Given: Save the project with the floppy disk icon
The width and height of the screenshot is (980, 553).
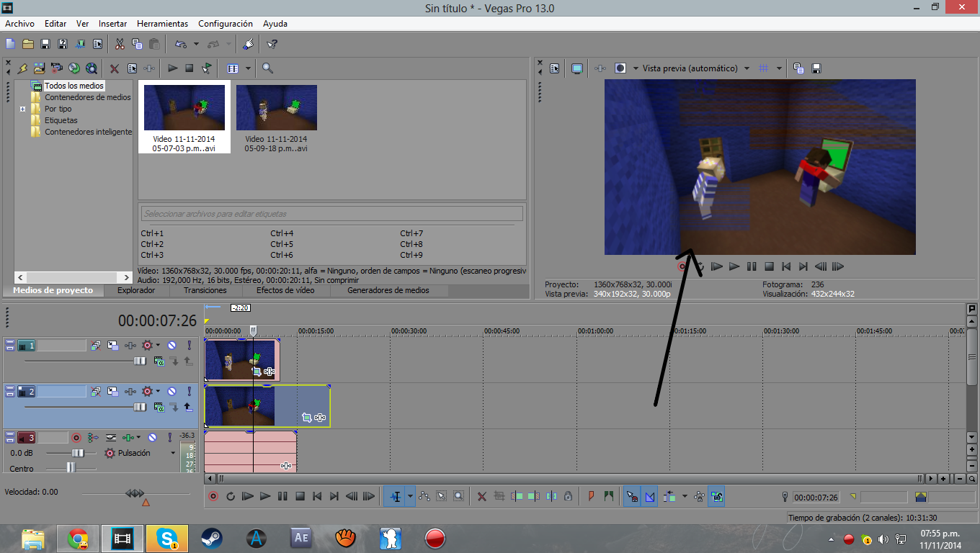Looking at the screenshot, I should coord(45,44).
